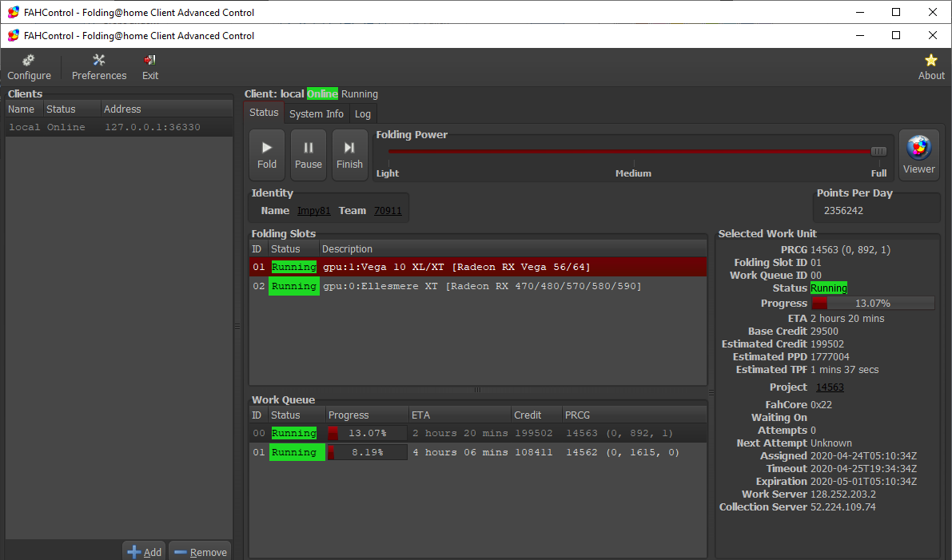Remove the selected client

(201, 551)
